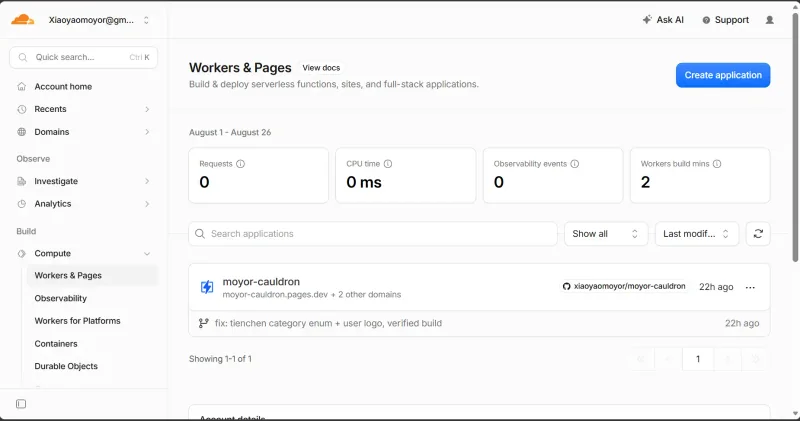
Task: Open the moyor-cauldron application
Action: click(x=261, y=282)
